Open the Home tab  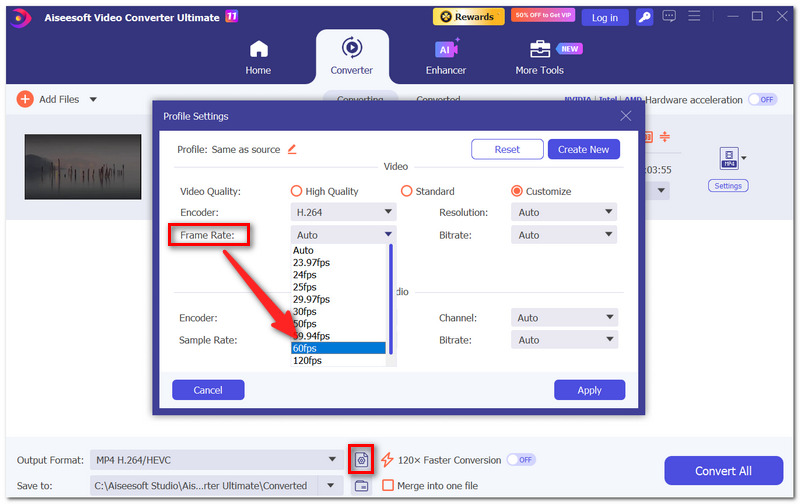click(x=258, y=58)
